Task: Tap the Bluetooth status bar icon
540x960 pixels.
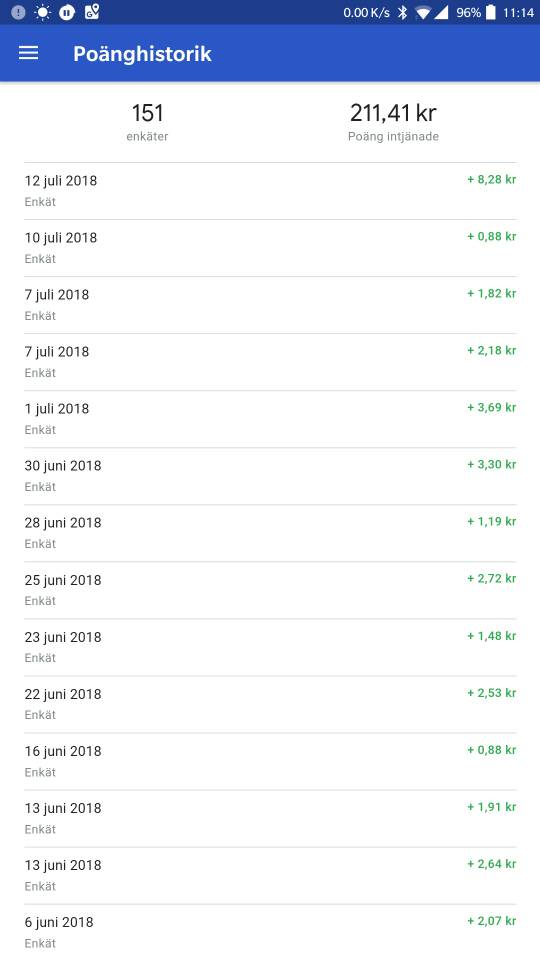Action: [x=402, y=12]
